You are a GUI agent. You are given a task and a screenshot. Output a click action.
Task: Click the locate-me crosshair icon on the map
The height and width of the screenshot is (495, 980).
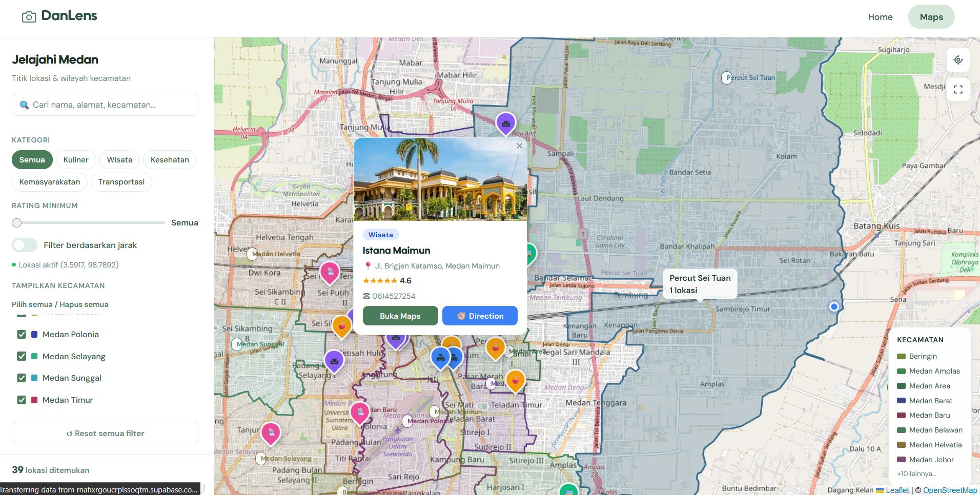pos(958,60)
